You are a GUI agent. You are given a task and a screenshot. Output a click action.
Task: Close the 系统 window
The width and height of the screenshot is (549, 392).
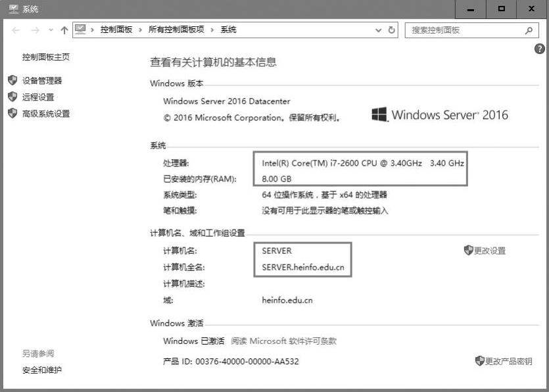pos(532,9)
